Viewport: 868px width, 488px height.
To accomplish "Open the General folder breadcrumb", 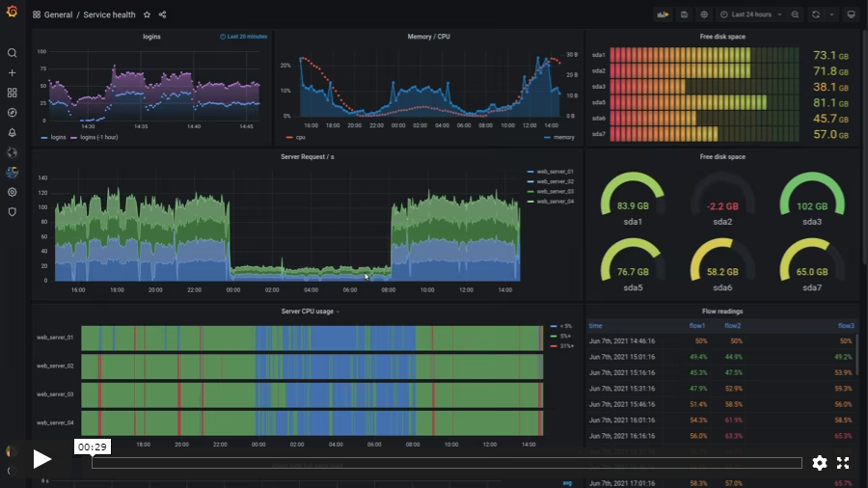I will (57, 15).
